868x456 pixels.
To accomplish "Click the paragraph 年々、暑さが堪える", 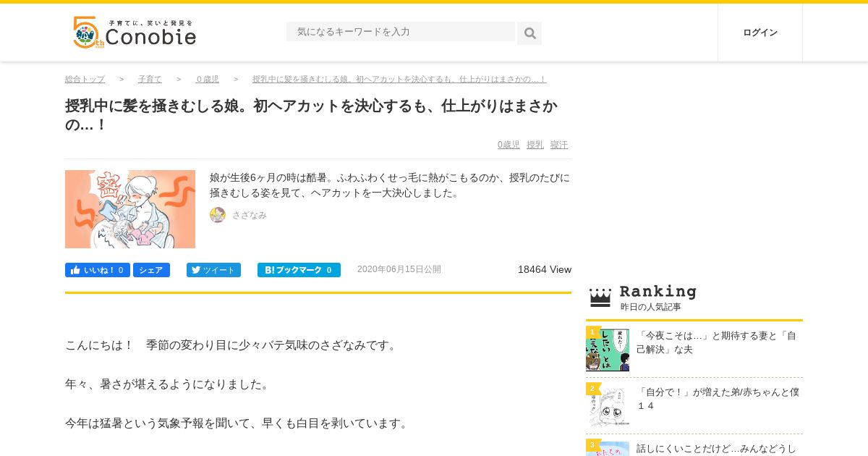I will pyautogui.click(x=169, y=384).
